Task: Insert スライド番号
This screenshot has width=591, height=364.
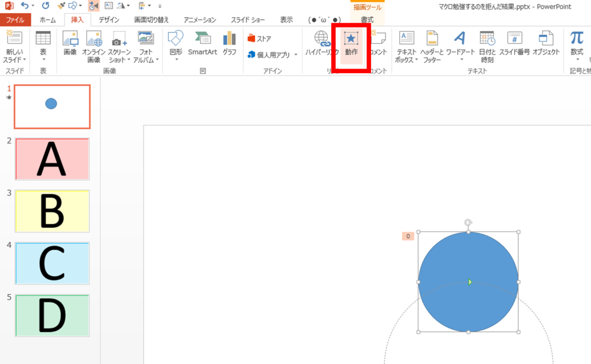Action: (x=514, y=44)
